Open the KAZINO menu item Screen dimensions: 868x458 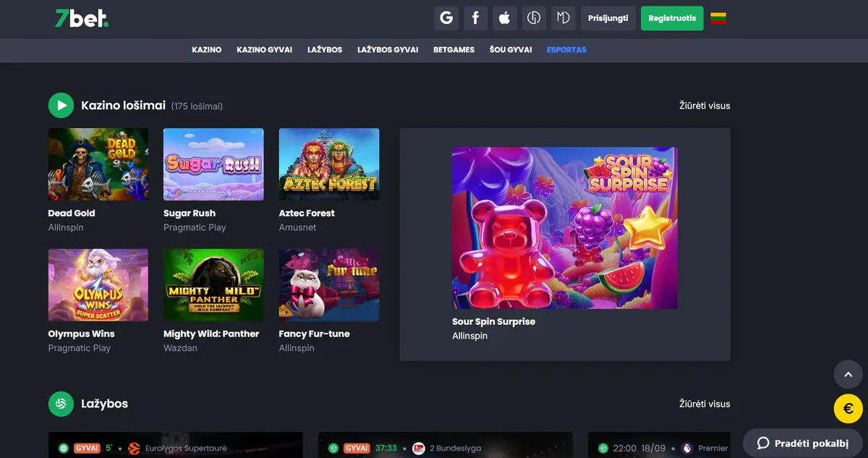(x=207, y=50)
